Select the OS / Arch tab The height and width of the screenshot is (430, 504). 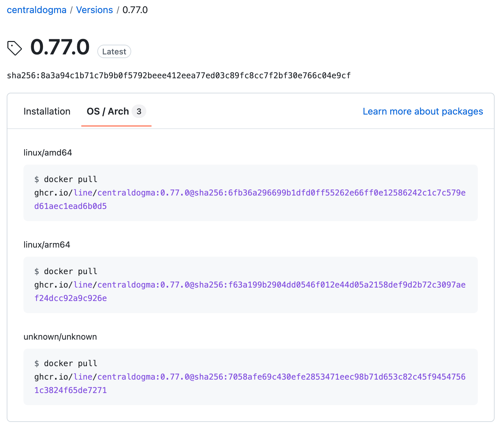[x=116, y=112]
